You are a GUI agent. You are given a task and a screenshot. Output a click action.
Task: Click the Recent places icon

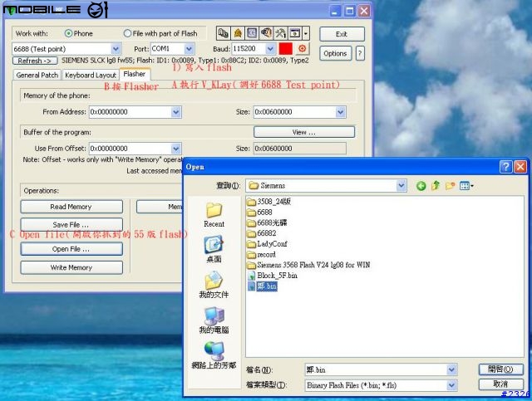click(214, 215)
